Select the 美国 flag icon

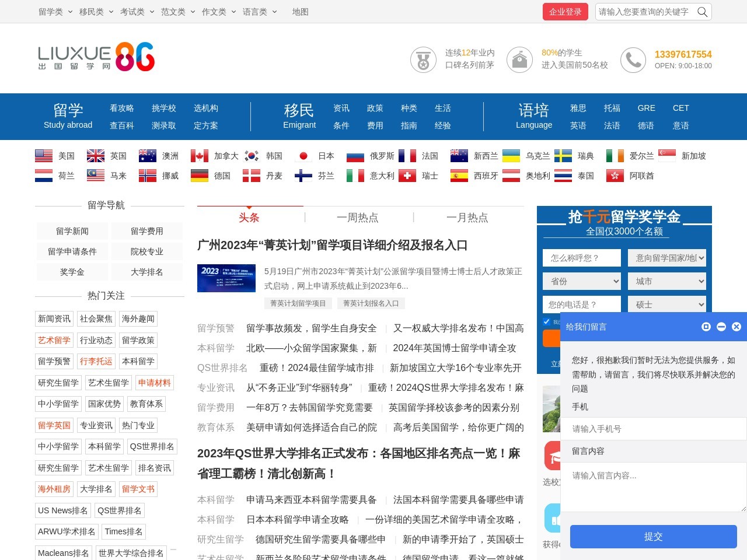(43, 155)
